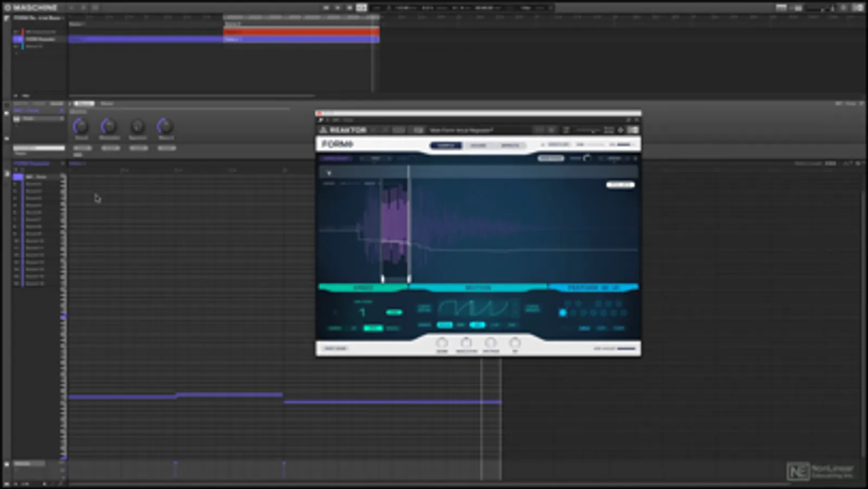
Task: Click the motion curve waveform display
Action: (x=473, y=309)
